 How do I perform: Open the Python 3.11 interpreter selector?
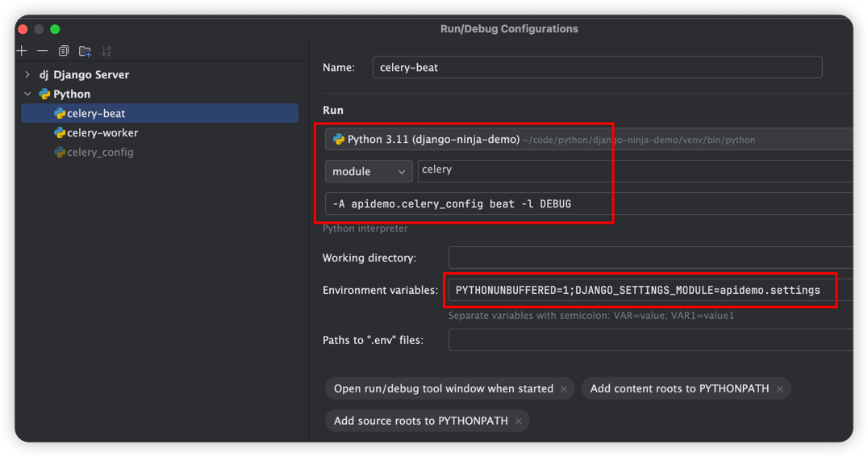(x=588, y=139)
